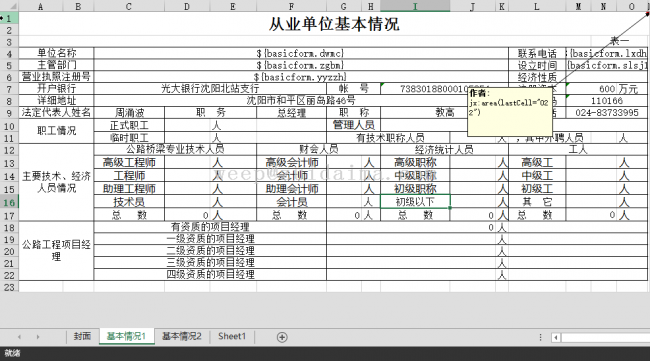Click the select-all corner of the grid
The width and height of the screenshot is (650, 361).
pyautogui.click(x=9, y=6)
